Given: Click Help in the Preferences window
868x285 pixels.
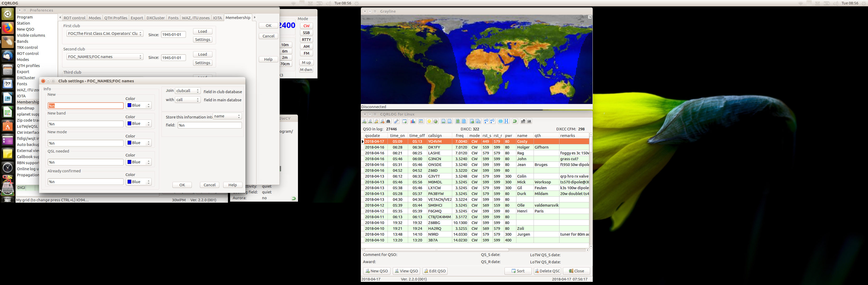Looking at the screenshot, I should (268, 60).
